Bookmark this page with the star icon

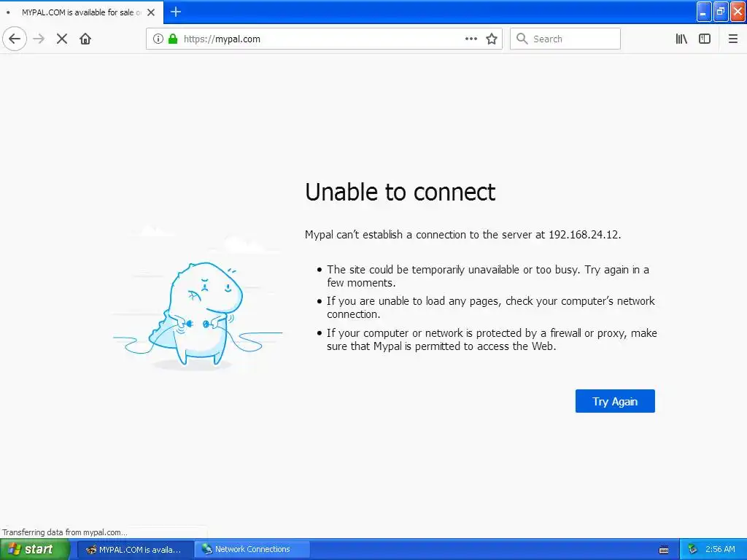click(492, 39)
